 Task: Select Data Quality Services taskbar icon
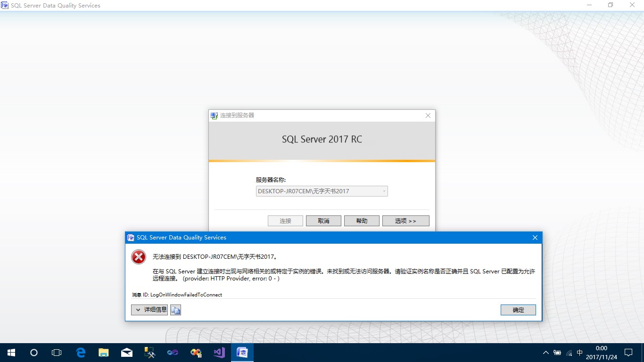[x=242, y=352]
